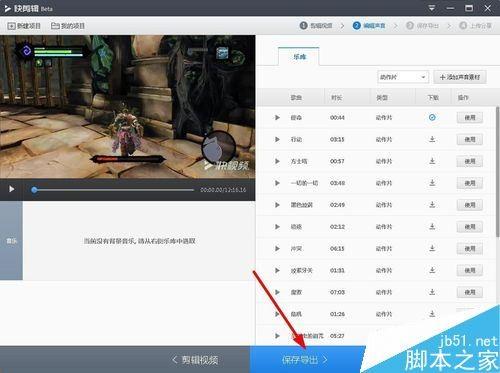Use the 00:57 track
This screenshot has height=373, width=500.
click(470, 161)
